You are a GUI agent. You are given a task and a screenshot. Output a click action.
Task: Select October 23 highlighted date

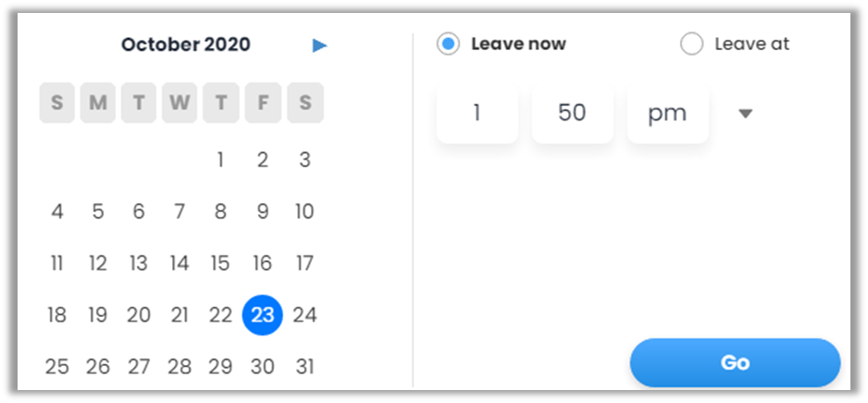(x=263, y=315)
